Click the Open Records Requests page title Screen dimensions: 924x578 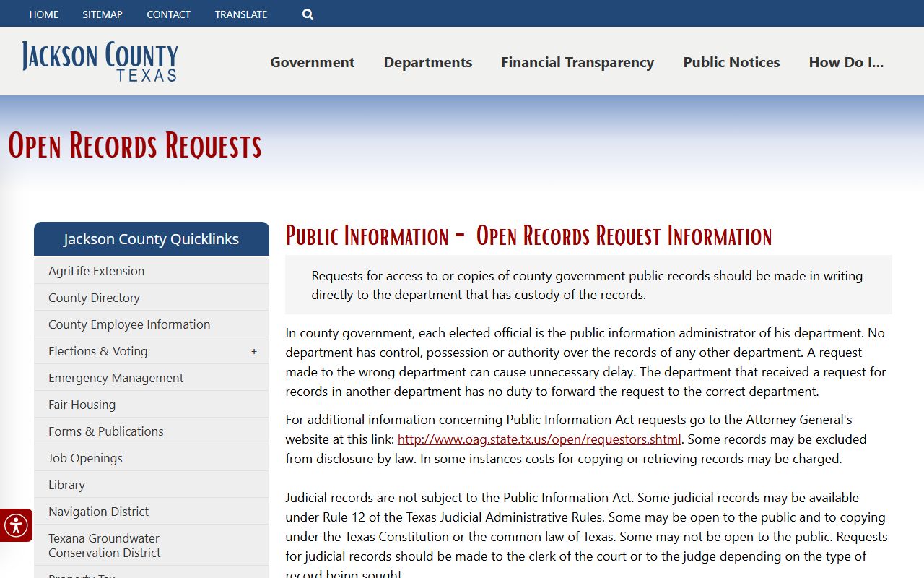coord(135,146)
